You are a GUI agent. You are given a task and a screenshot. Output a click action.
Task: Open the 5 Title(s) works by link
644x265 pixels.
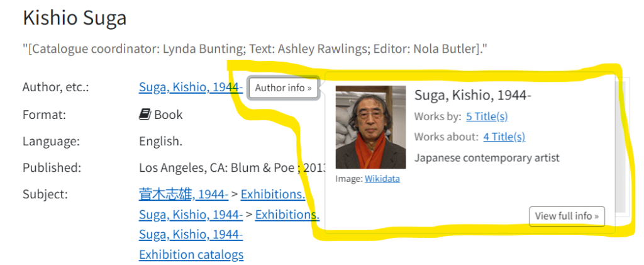(487, 116)
